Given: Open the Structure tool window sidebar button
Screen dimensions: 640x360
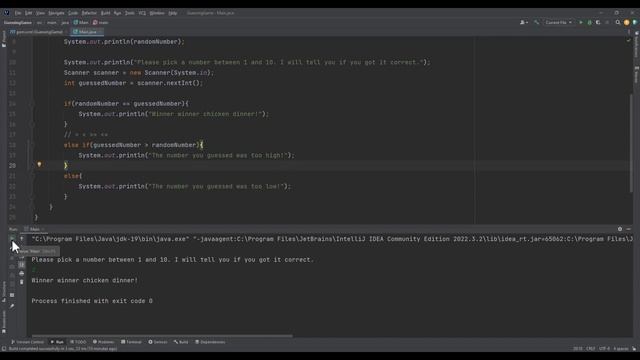Looking at the screenshot, I should click(4, 292).
